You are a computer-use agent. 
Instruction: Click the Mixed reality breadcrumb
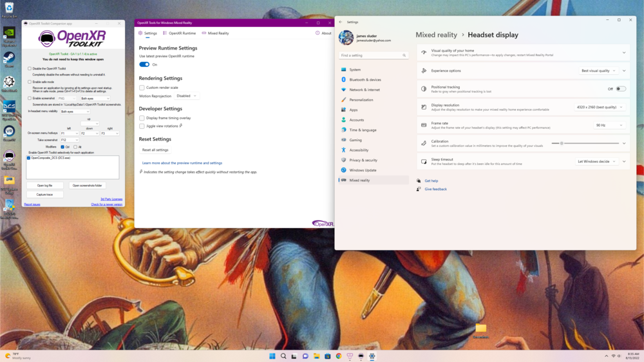coord(436,35)
